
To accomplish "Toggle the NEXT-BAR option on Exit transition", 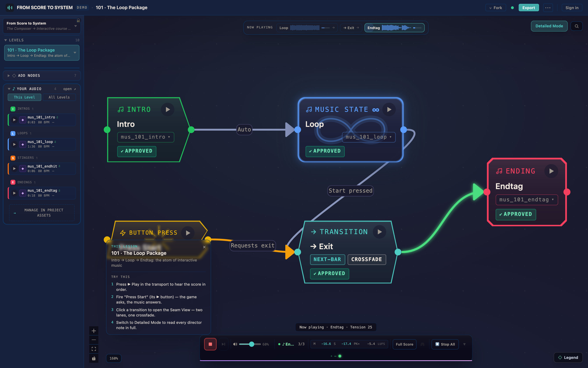I will click(327, 260).
